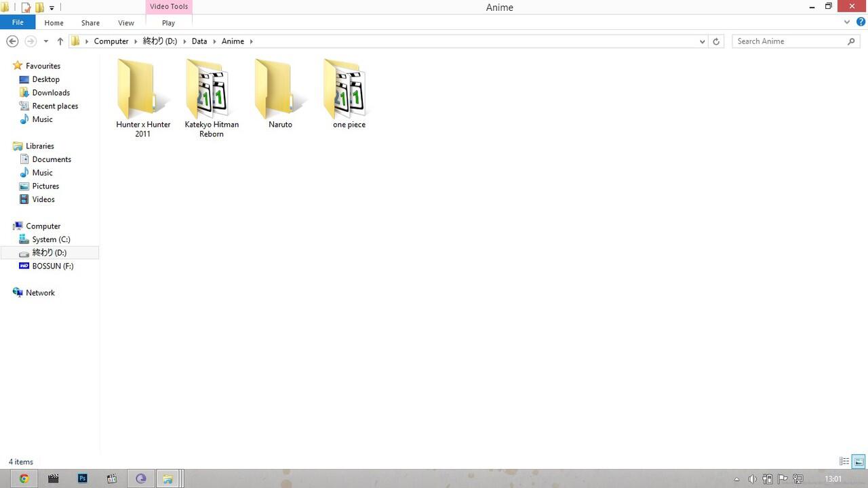868x488 pixels.
Task: Go back using the Back arrow
Action: coord(12,41)
